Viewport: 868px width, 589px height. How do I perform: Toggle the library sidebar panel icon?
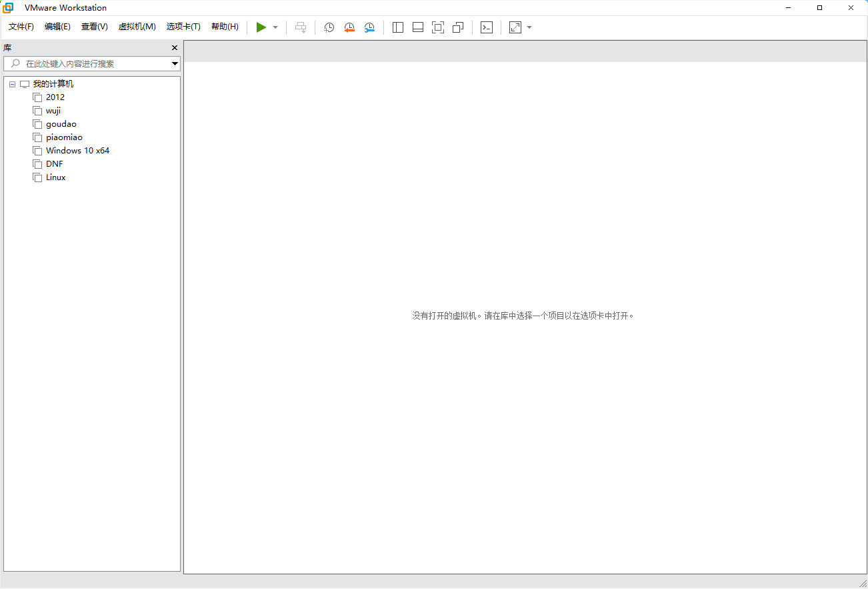[398, 27]
